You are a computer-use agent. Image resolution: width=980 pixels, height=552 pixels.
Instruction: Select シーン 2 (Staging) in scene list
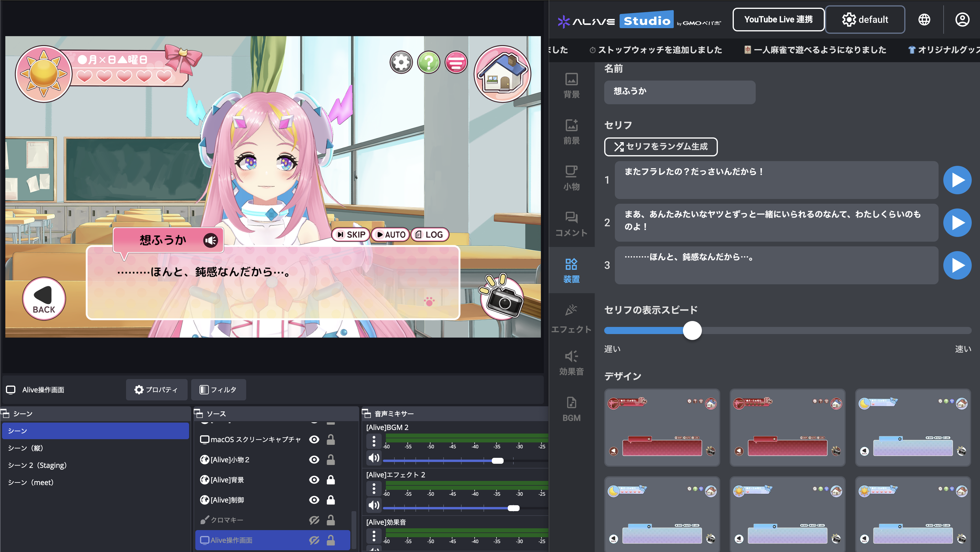coord(37,465)
